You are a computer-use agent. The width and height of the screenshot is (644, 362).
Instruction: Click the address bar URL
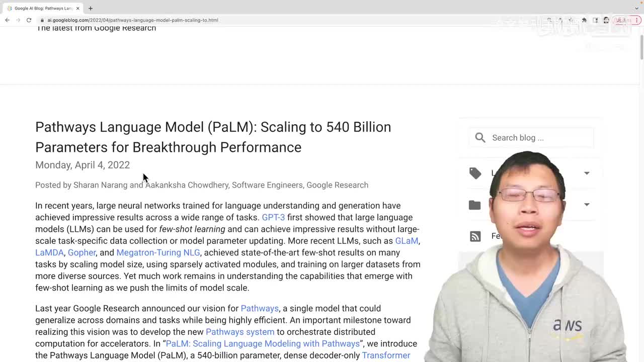(x=133, y=20)
